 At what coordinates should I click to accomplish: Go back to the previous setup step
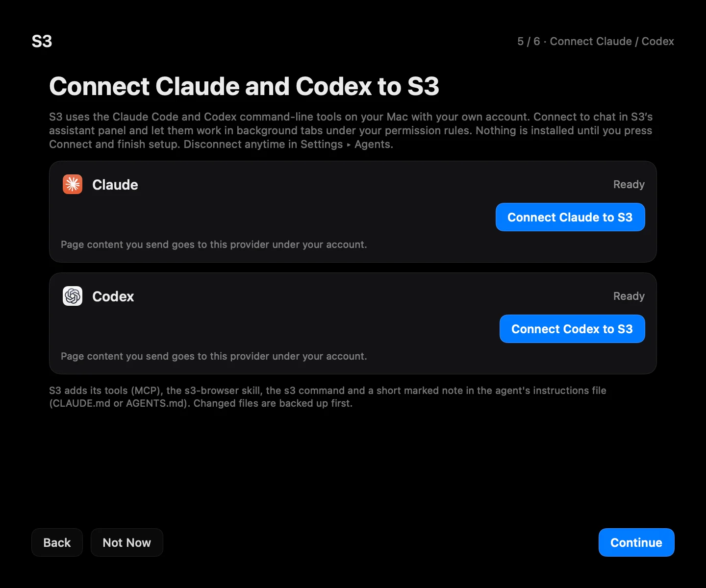coord(57,542)
